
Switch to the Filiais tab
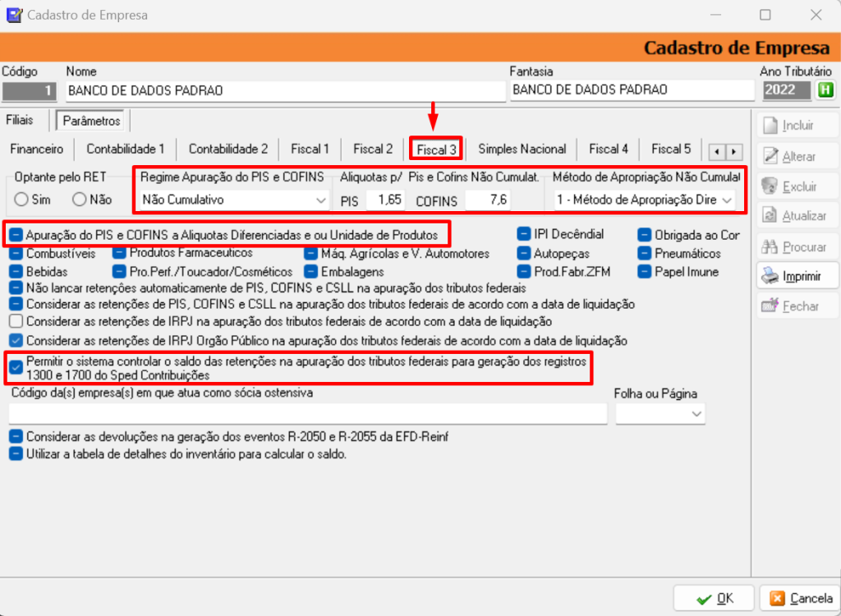click(20, 120)
